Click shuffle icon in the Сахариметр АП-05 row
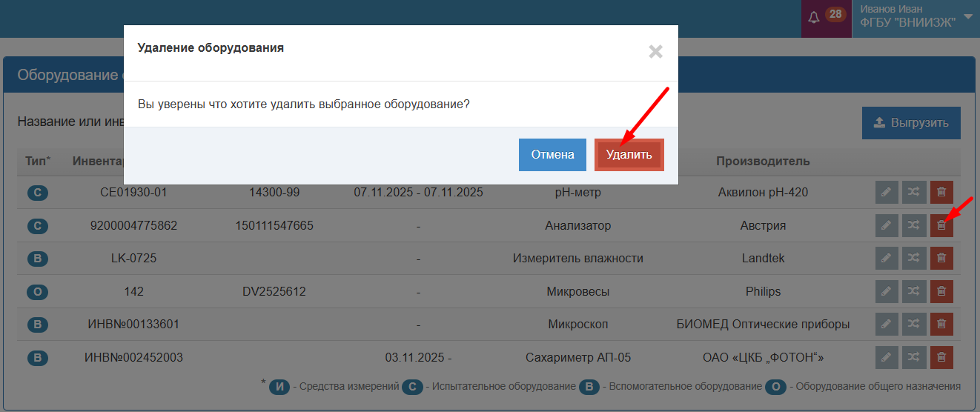 pos(914,357)
